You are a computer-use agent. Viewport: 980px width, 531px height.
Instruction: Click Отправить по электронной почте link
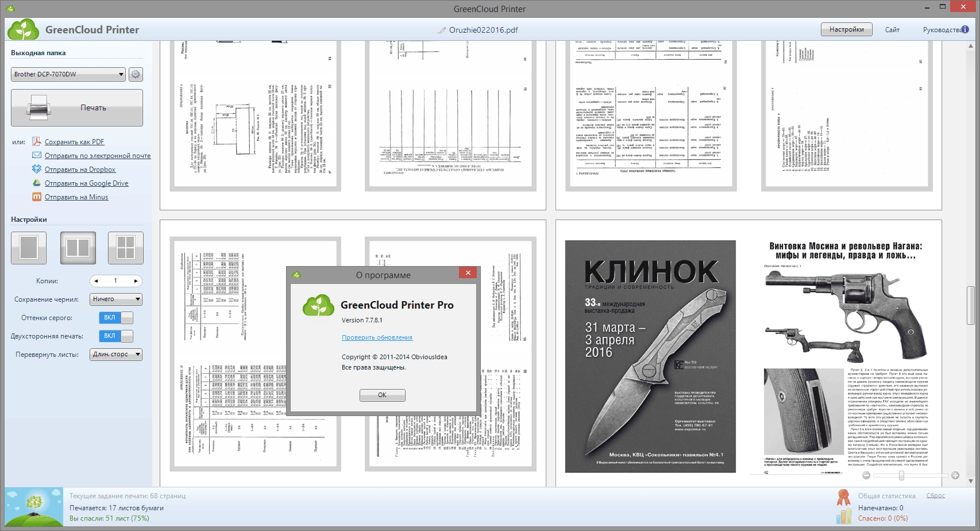click(x=98, y=156)
